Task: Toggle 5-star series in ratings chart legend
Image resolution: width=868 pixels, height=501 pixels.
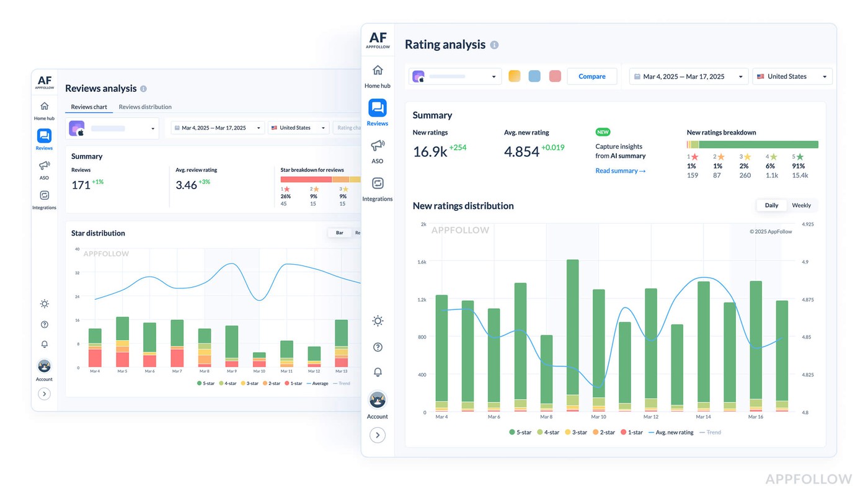Action: 520,432
